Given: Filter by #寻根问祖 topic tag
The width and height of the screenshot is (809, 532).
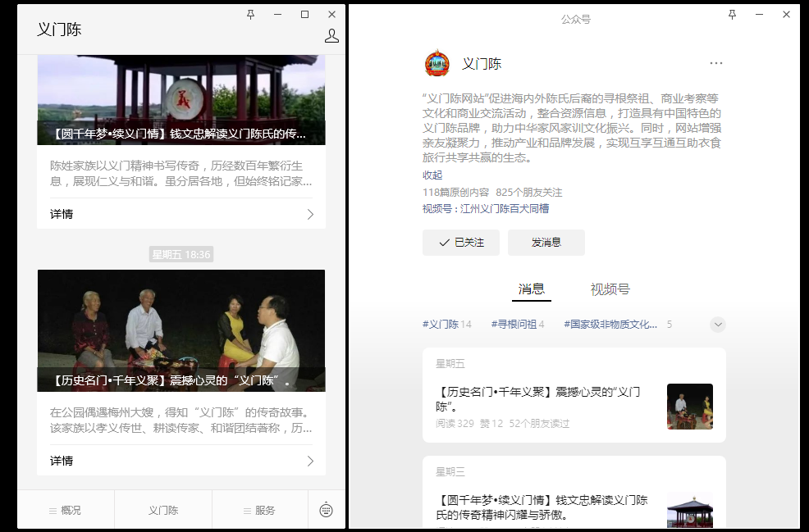Looking at the screenshot, I should [517, 325].
